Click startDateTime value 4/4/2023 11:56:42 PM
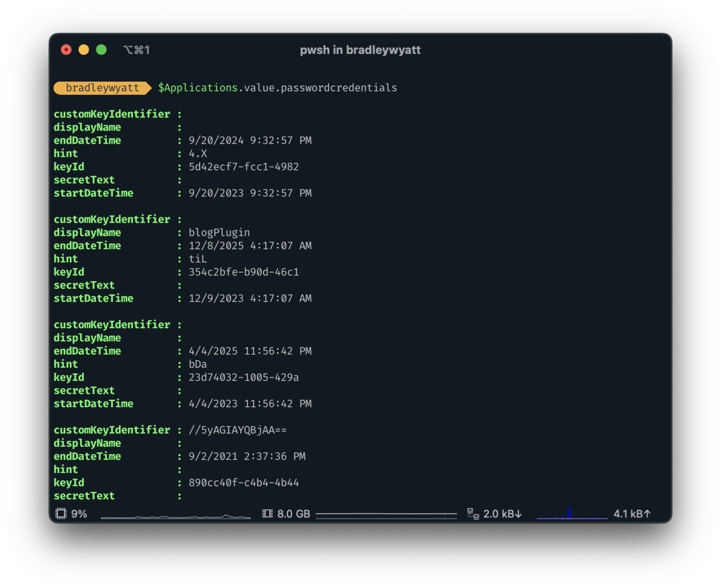 click(x=250, y=403)
